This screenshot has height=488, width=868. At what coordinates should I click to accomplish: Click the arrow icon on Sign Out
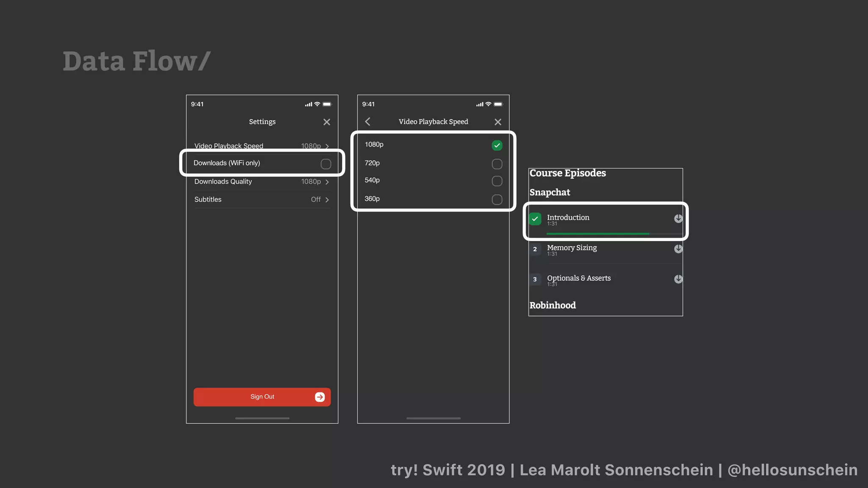click(320, 397)
